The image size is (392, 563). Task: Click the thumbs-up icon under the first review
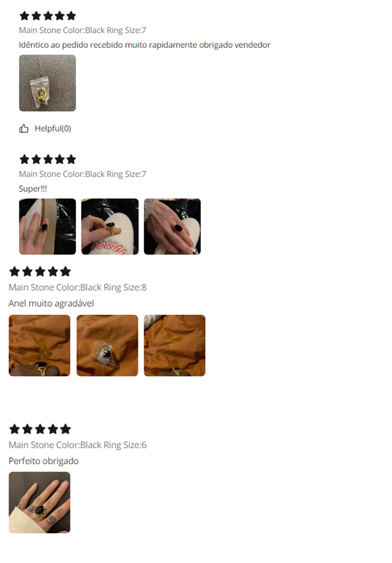pos(24,128)
